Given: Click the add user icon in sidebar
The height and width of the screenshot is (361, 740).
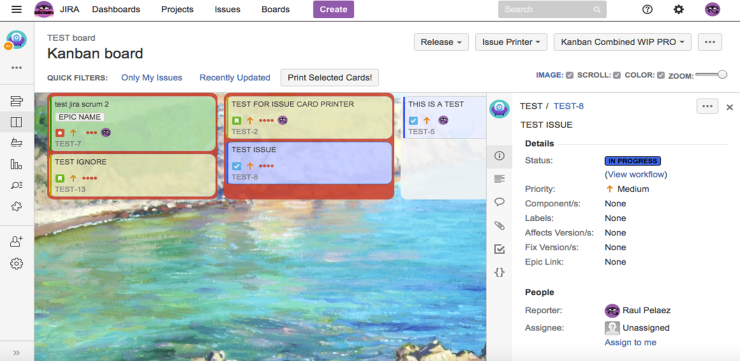Looking at the screenshot, I should 17,242.
